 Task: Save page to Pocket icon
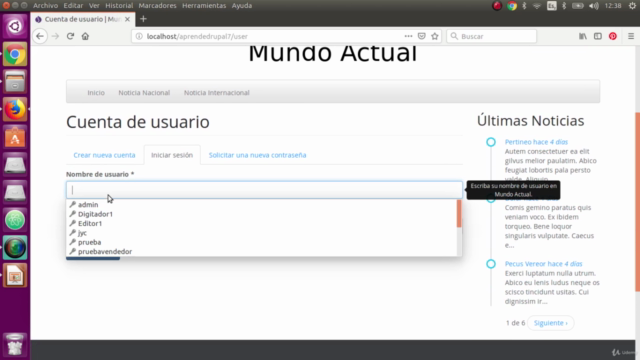click(422, 36)
